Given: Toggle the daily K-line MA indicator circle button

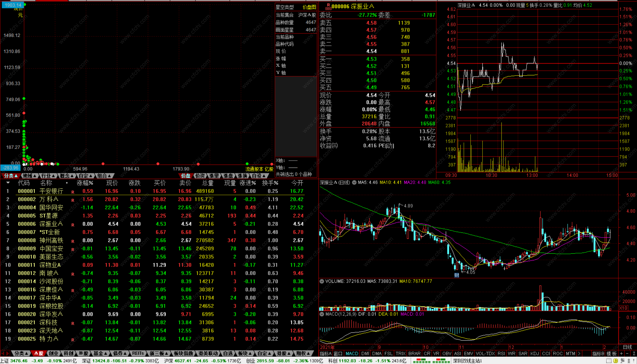Looking at the screenshot, I should (354, 182).
